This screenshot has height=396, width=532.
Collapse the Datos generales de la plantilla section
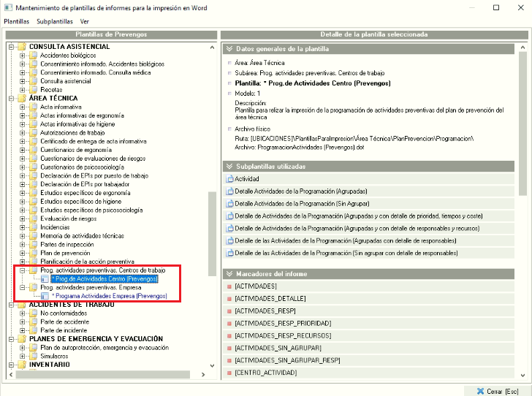click(x=230, y=49)
